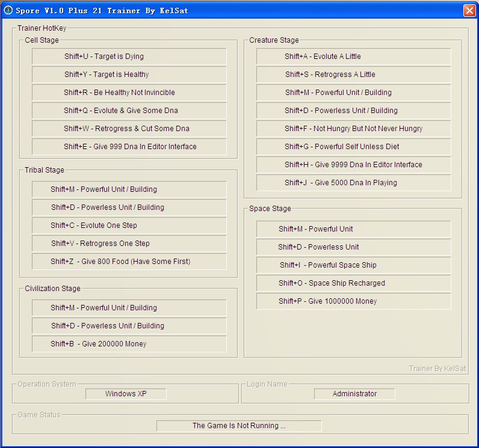
Task: Select Shift+Y - Target is Healthy
Action: [129, 75]
